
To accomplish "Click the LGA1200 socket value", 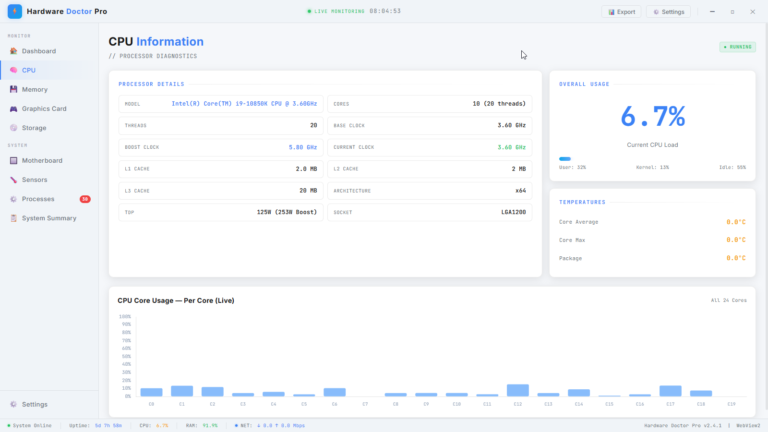I will 513,212.
